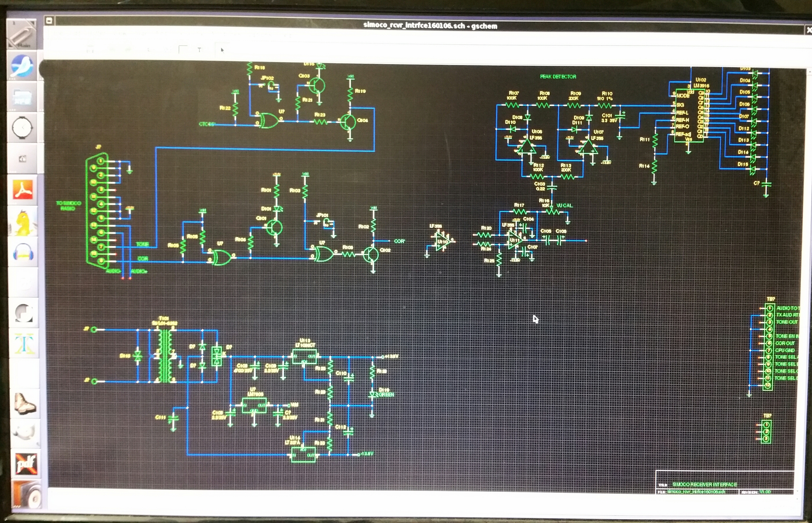Click the white teapot dock icon
The image size is (812, 523).
pos(25,432)
